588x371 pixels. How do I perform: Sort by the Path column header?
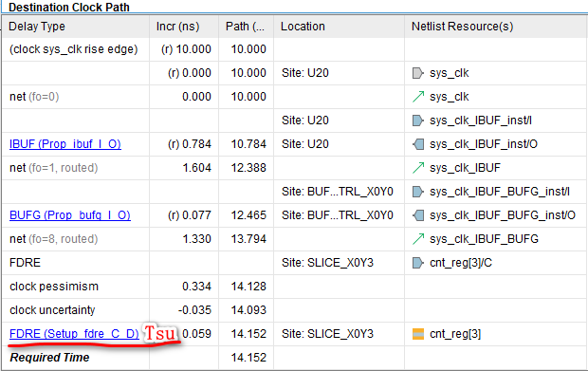coord(246,27)
